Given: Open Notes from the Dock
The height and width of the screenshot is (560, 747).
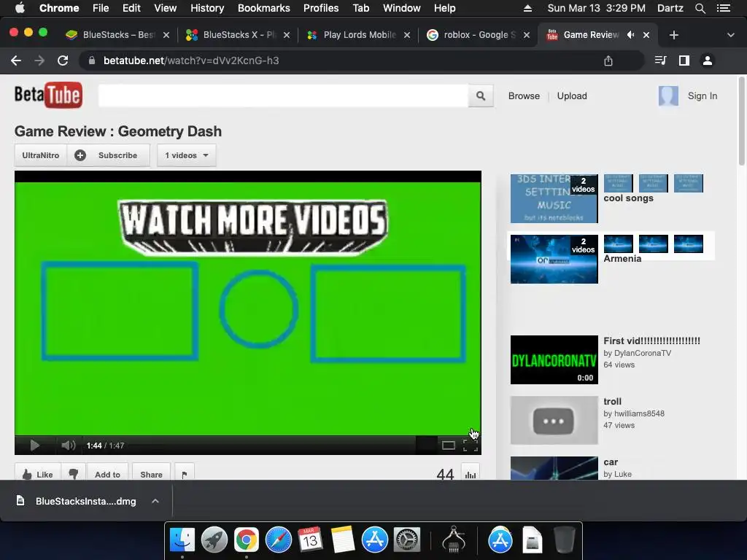Looking at the screenshot, I should pyautogui.click(x=343, y=540).
